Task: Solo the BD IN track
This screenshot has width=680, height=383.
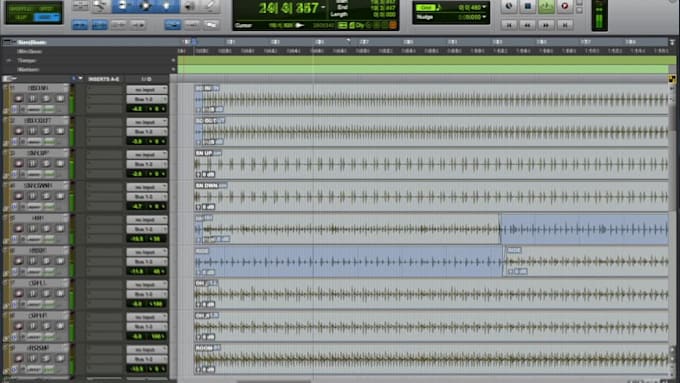Action: pos(46,98)
